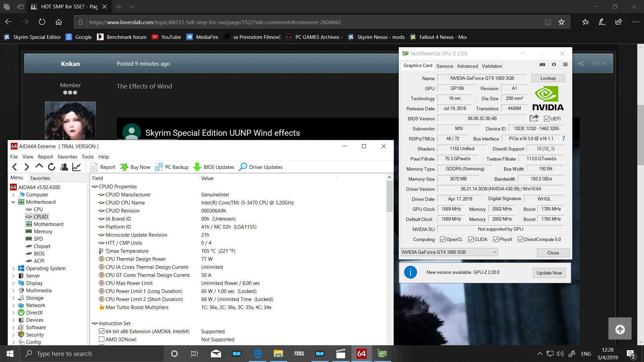Open browser favorites hub icon
Image resolution: width=644 pixels, height=362 pixels.
pyautogui.click(x=585, y=22)
